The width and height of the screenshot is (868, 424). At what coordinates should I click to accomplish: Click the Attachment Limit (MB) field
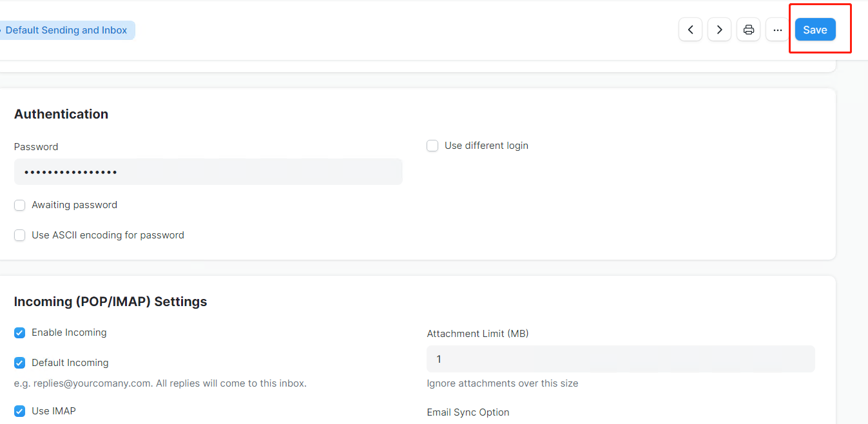click(621, 359)
